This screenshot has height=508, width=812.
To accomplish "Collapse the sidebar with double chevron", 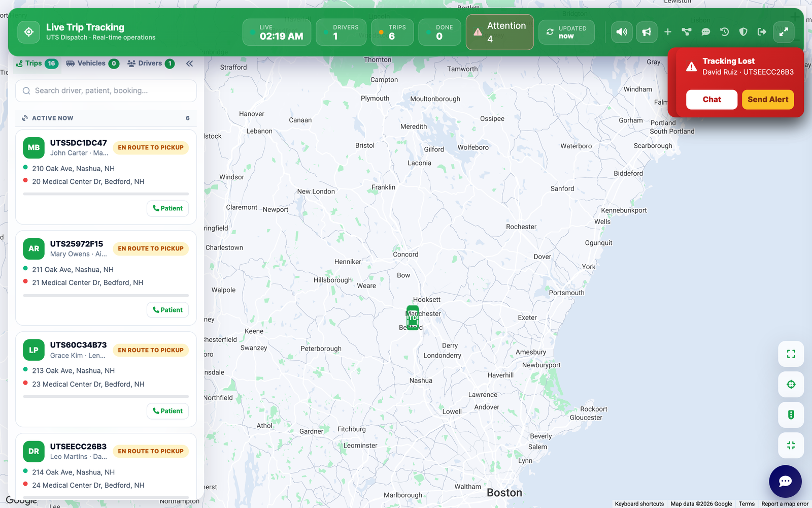I will tap(189, 63).
